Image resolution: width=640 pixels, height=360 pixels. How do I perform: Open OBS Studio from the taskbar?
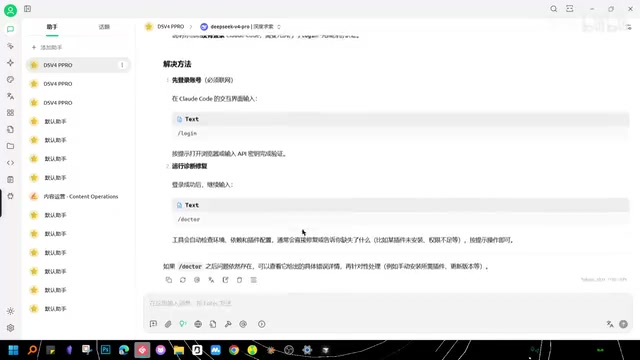pyautogui.click(x=289, y=350)
